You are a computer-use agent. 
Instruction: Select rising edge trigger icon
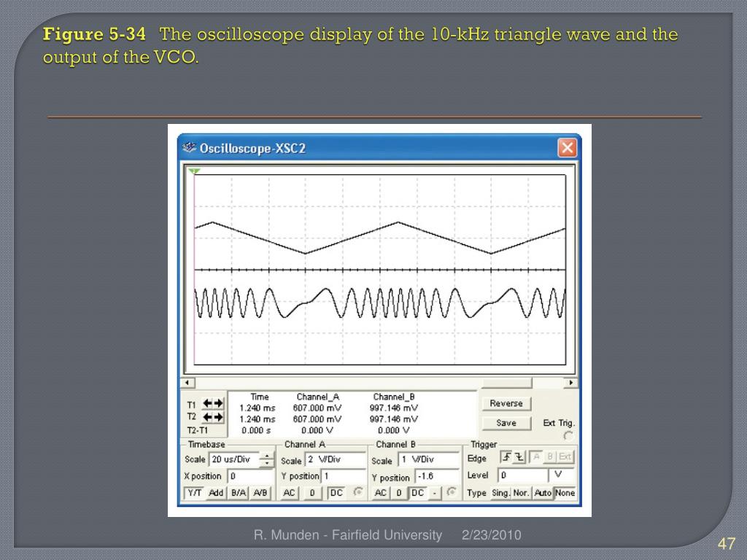coord(506,457)
